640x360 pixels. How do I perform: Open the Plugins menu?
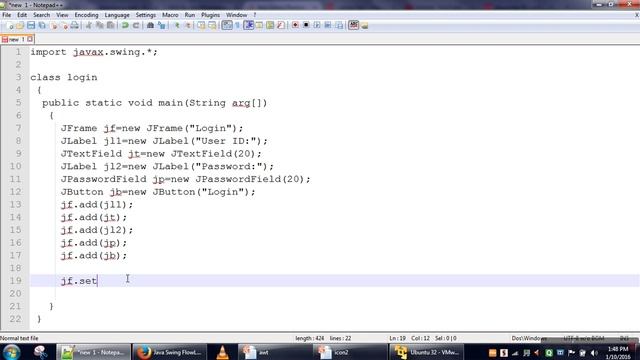coord(211,15)
